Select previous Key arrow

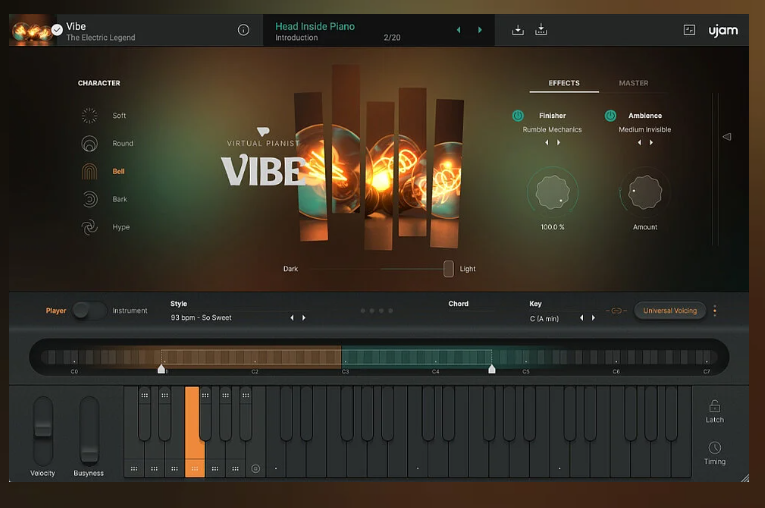point(582,318)
